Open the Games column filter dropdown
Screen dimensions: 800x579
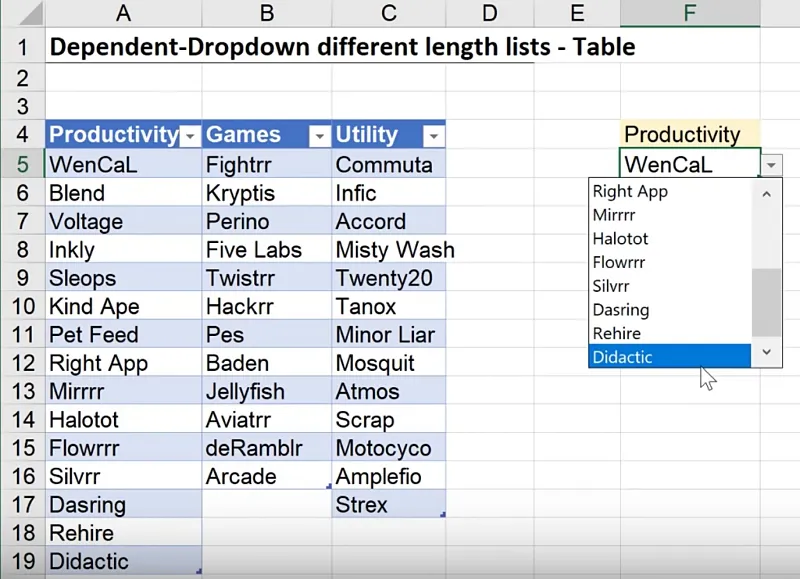[319, 136]
